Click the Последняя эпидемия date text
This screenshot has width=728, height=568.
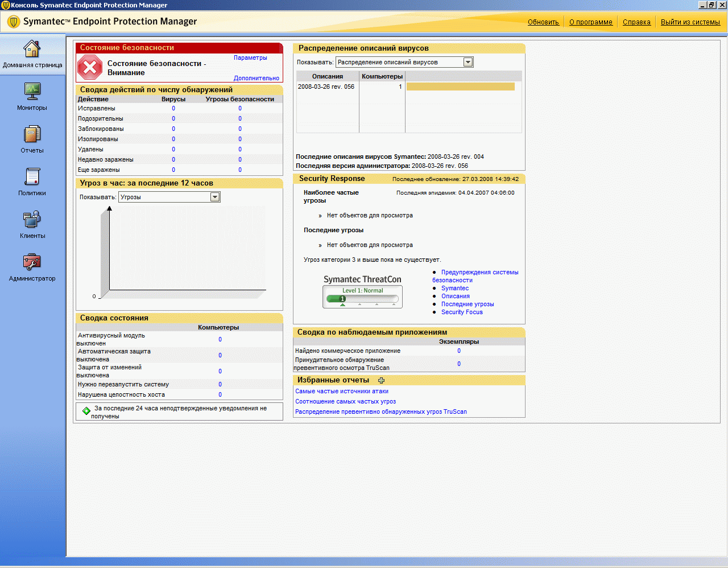pyautogui.click(x=456, y=192)
